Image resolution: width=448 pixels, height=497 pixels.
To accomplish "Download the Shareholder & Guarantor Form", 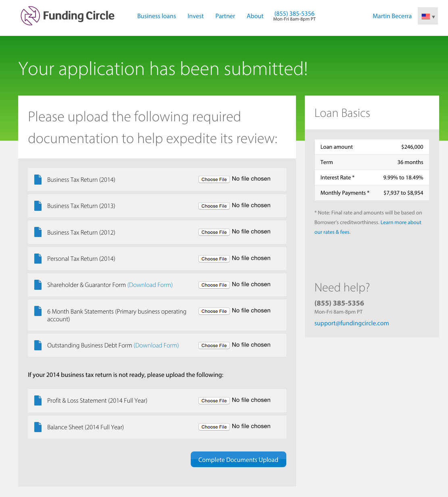I will tap(150, 285).
